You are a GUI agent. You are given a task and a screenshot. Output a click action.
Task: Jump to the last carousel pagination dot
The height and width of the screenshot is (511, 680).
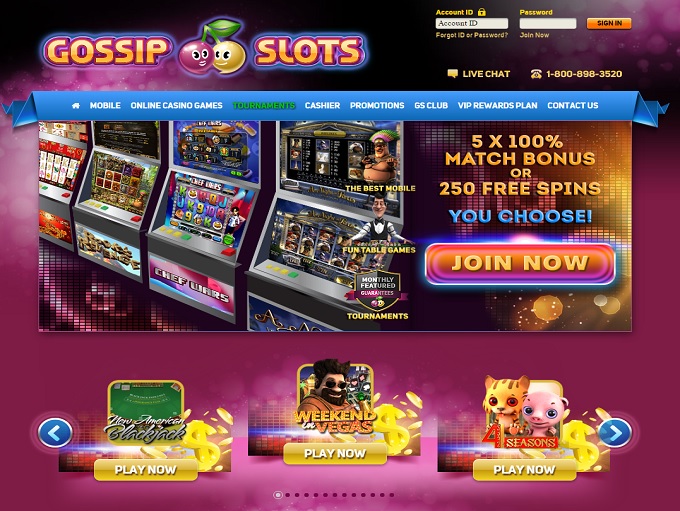(392, 495)
